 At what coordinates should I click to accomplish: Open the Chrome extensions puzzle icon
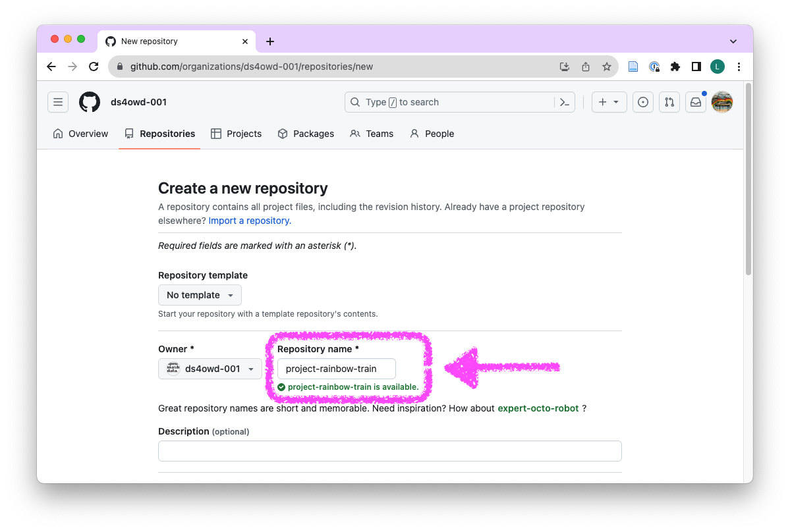[x=675, y=66]
